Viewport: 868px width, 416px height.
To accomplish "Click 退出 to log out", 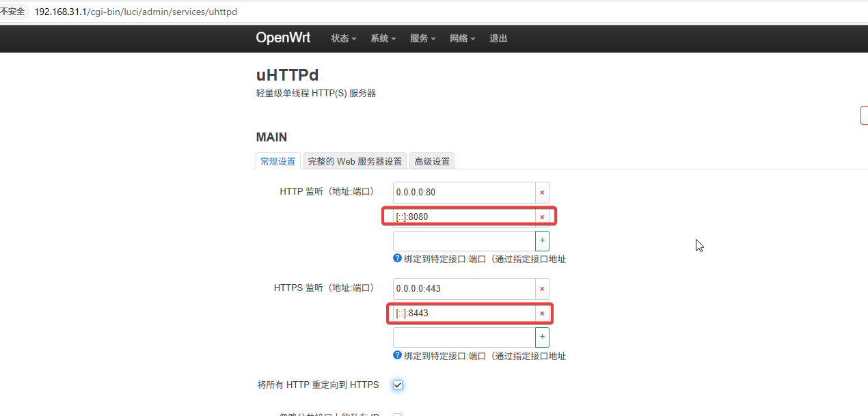I will (x=498, y=39).
